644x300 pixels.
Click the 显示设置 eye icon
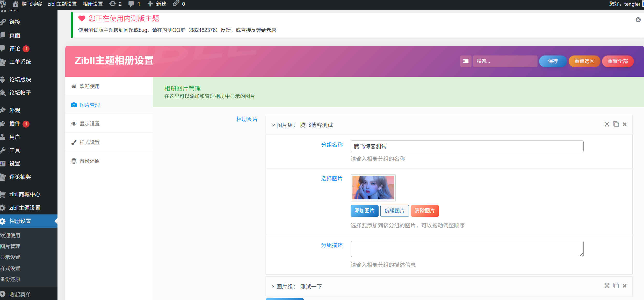tap(74, 124)
